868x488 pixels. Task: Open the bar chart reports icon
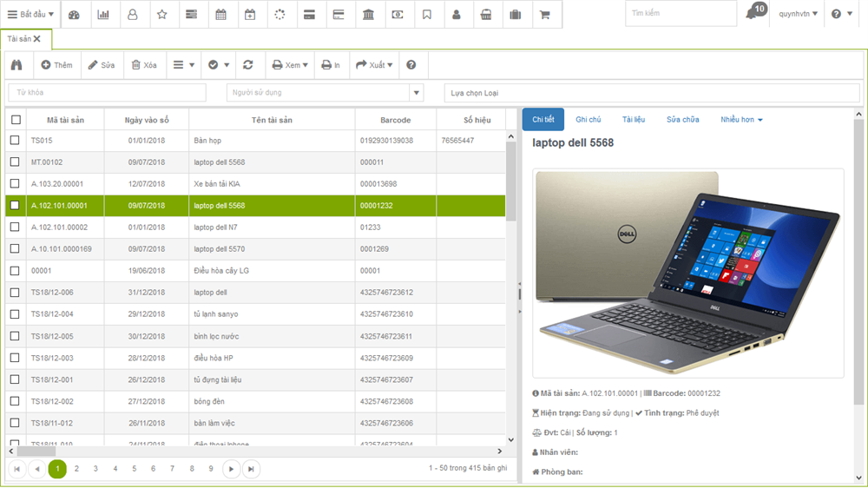[x=103, y=15]
